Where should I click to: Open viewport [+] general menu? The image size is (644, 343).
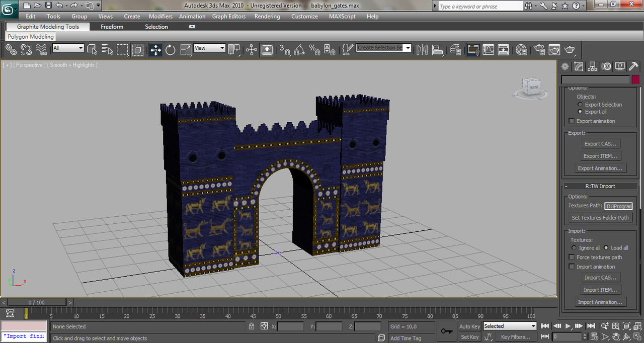[7, 65]
